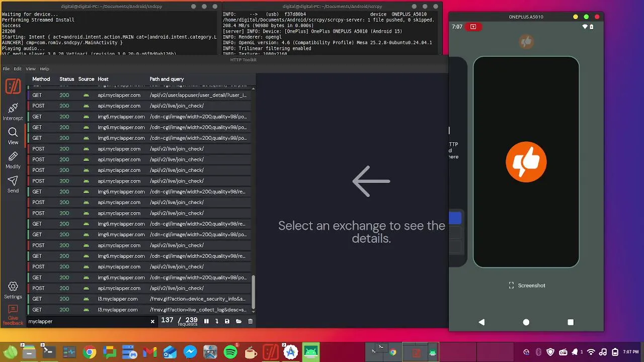Open the shield security tray icon
Screen dimensions: 644x362
pos(550,352)
